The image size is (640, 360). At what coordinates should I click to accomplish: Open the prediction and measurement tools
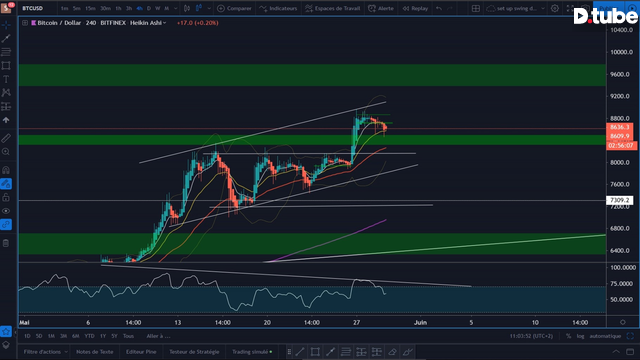tap(6, 107)
